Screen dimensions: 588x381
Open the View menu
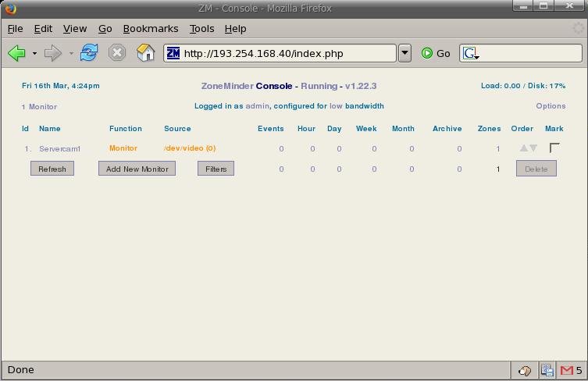pos(75,29)
